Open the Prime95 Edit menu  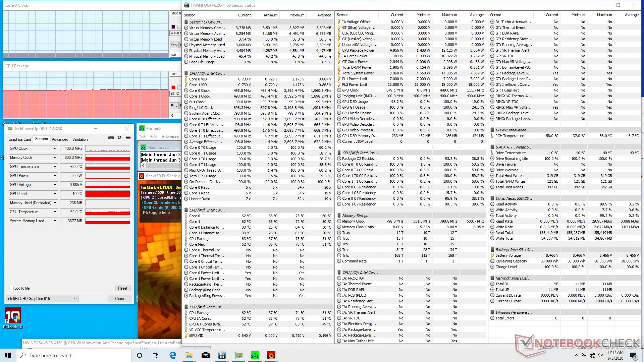(154, 137)
